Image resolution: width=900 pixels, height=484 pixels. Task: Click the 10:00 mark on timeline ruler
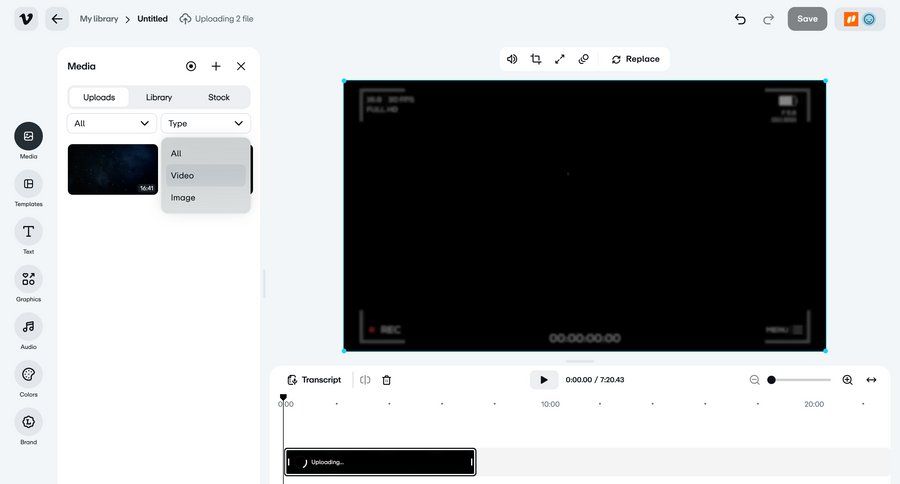550,404
